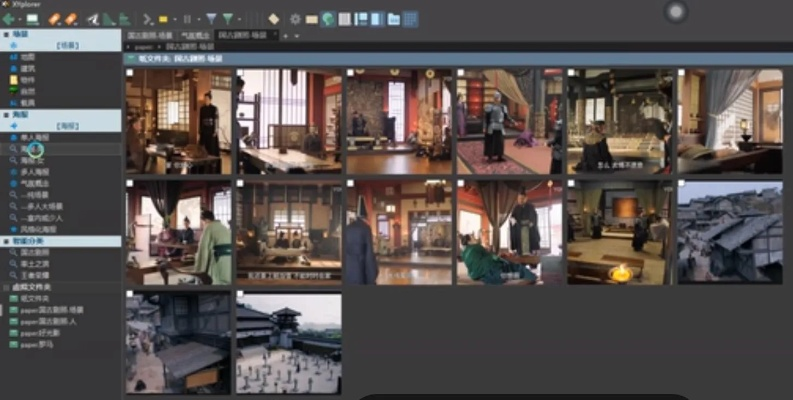This screenshot has width=793, height=400.
Task: Tick checkbox on rooftop village thumbnail
Action: pos(682,185)
